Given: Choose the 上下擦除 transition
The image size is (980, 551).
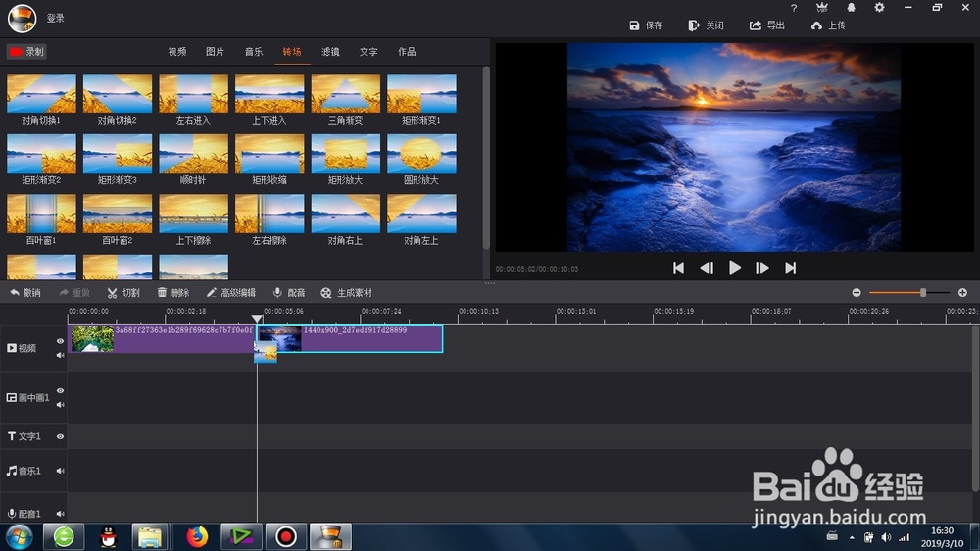Looking at the screenshot, I should [194, 214].
